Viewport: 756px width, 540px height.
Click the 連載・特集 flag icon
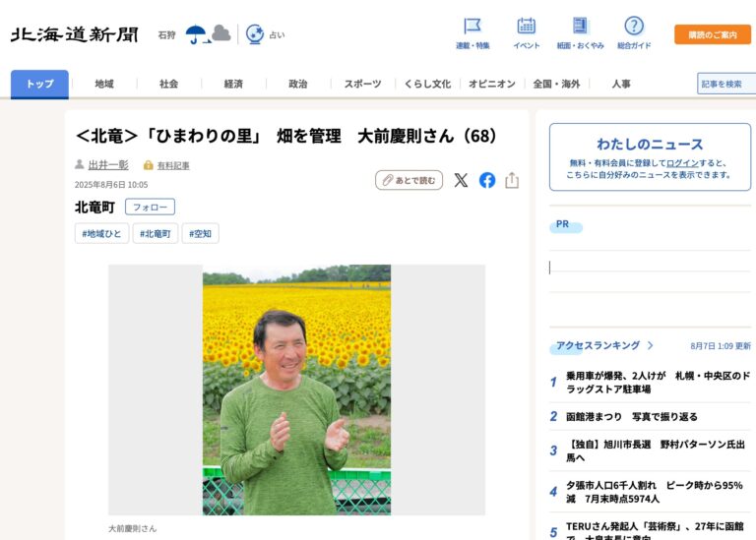[472, 27]
